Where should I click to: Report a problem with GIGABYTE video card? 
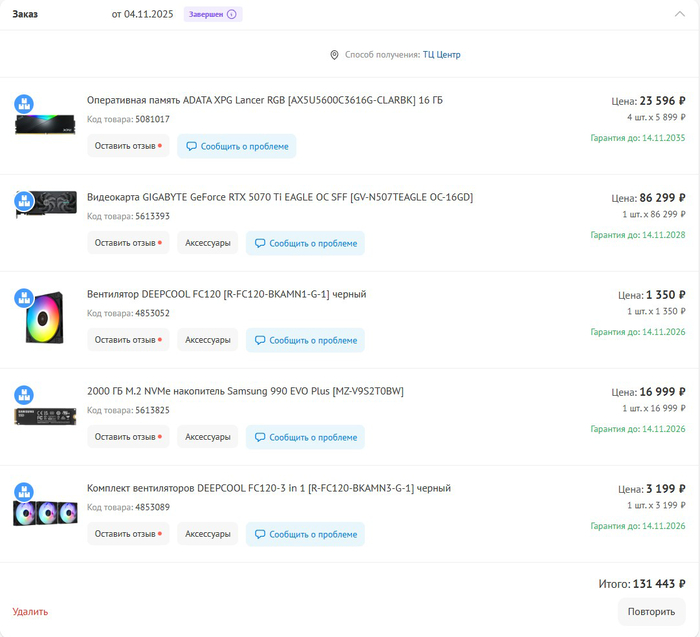(305, 243)
